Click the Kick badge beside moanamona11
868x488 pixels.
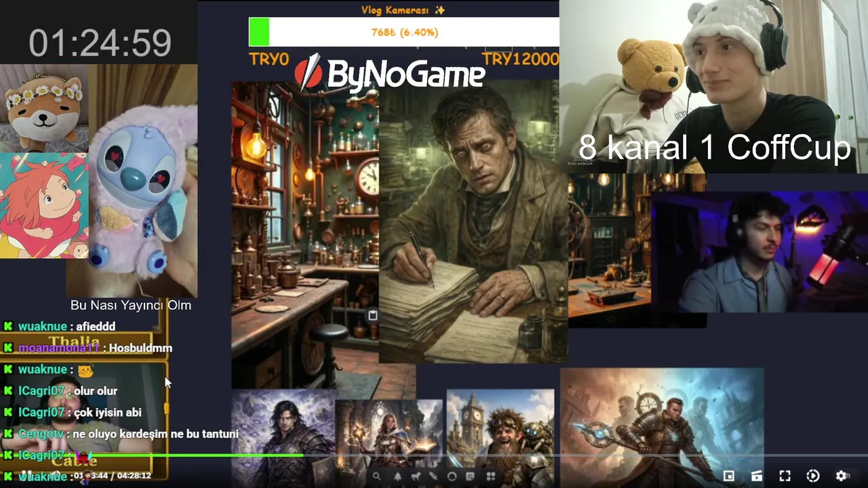pyautogui.click(x=8, y=348)
